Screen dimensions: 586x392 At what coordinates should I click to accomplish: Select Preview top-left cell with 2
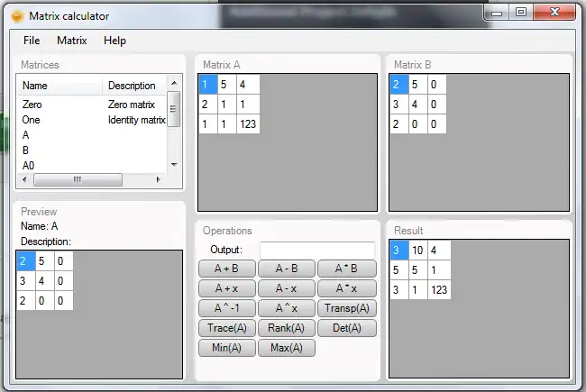click(26, 261)
